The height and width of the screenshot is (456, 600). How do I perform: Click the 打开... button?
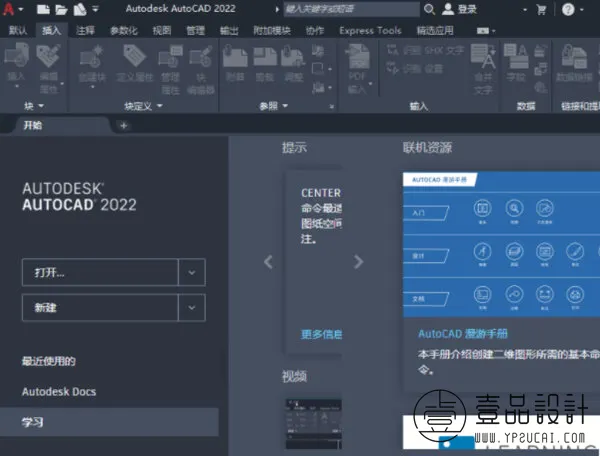pos(100,272)
